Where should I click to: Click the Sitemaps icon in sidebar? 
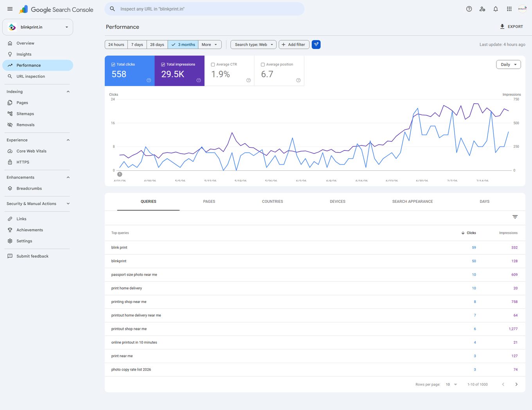pyautogui.click(x=10, y=114)
